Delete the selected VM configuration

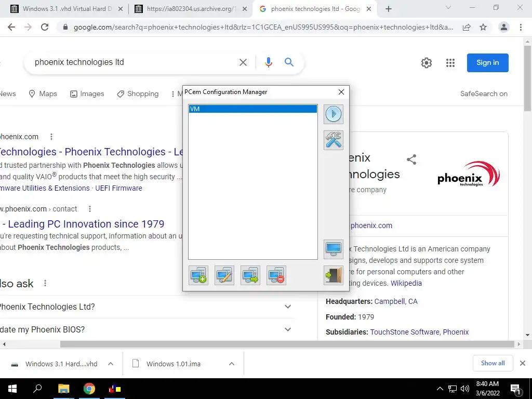(x=276, y=275)
